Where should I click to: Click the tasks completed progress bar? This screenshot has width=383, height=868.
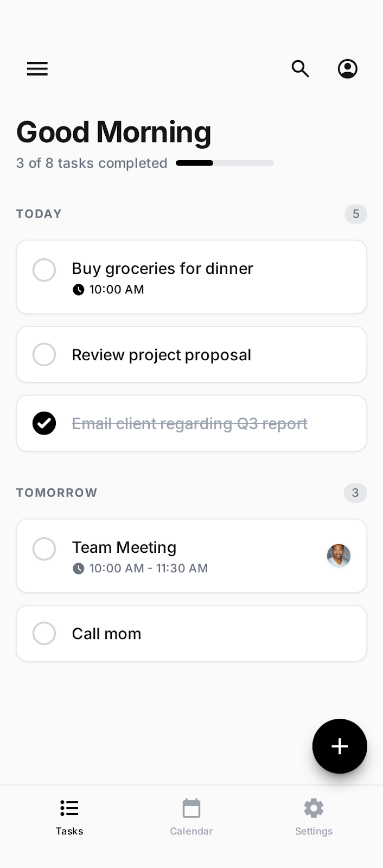pos(225,163)
